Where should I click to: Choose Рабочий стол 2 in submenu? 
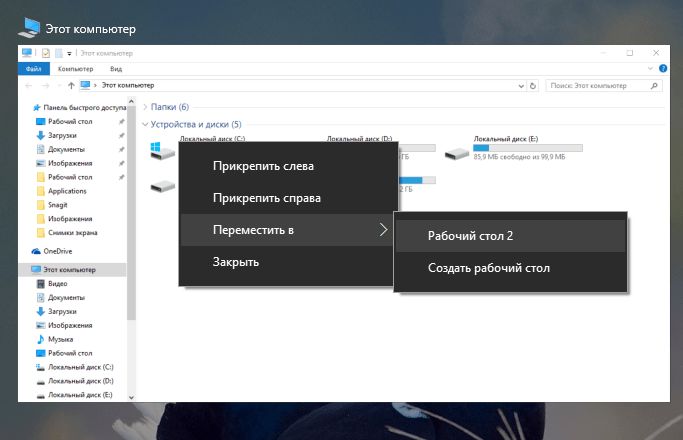[x=470, y=236]
